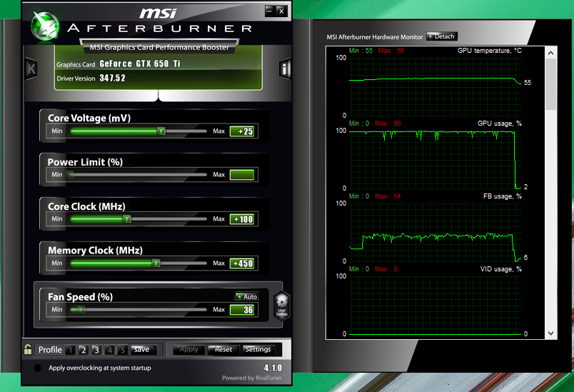The width and height of the screenshot is (574, 392).
Task: Click the Core Clock slider handle
Action: 127,219
